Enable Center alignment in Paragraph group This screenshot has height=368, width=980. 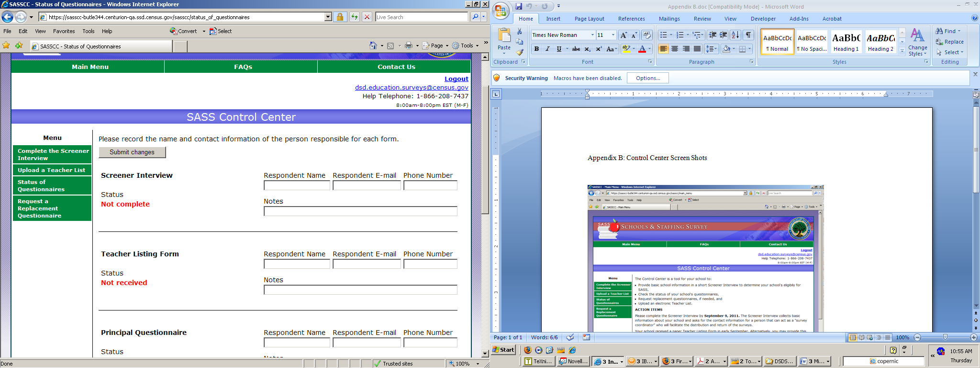point(675,49)
